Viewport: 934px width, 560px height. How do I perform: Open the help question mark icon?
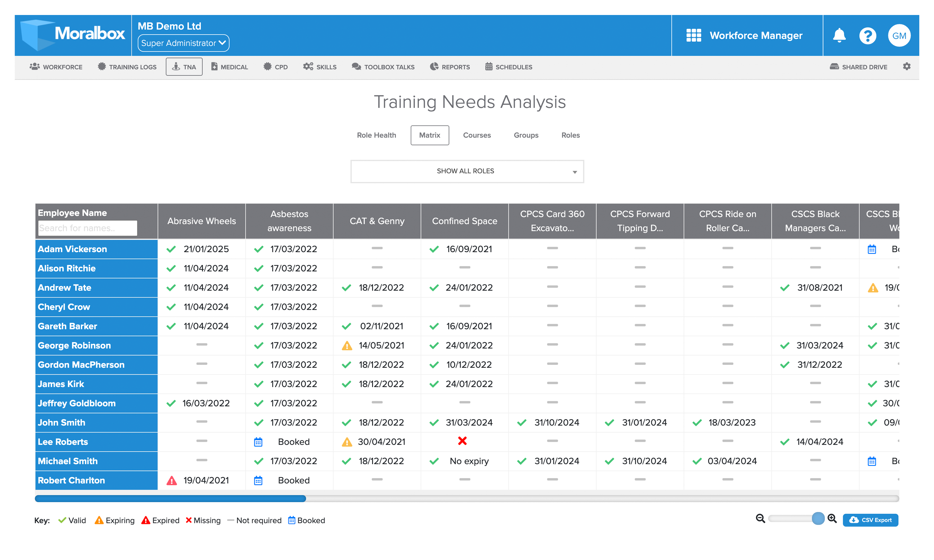pos(867,35)
